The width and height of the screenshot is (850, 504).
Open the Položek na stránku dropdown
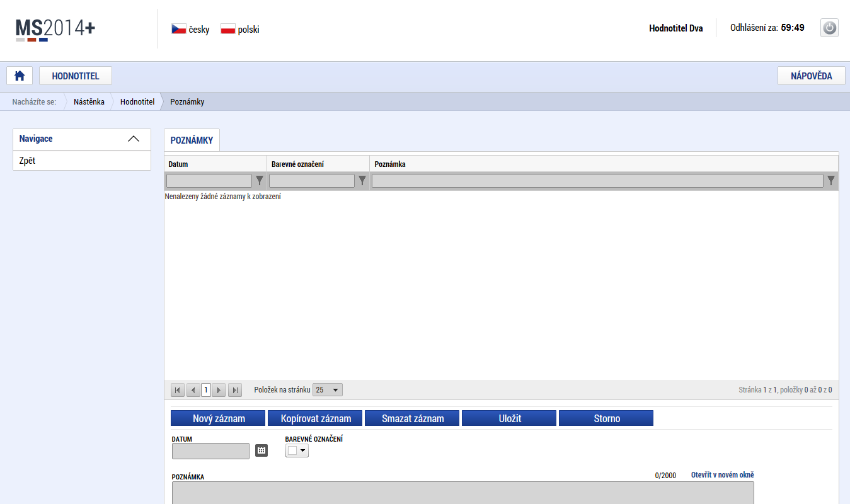click(328, 390)
